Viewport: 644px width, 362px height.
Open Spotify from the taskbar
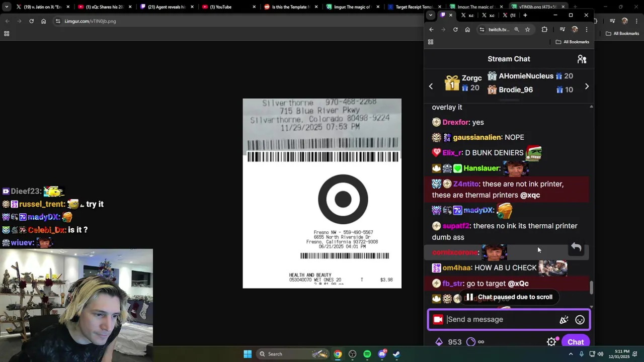(367, 354)
